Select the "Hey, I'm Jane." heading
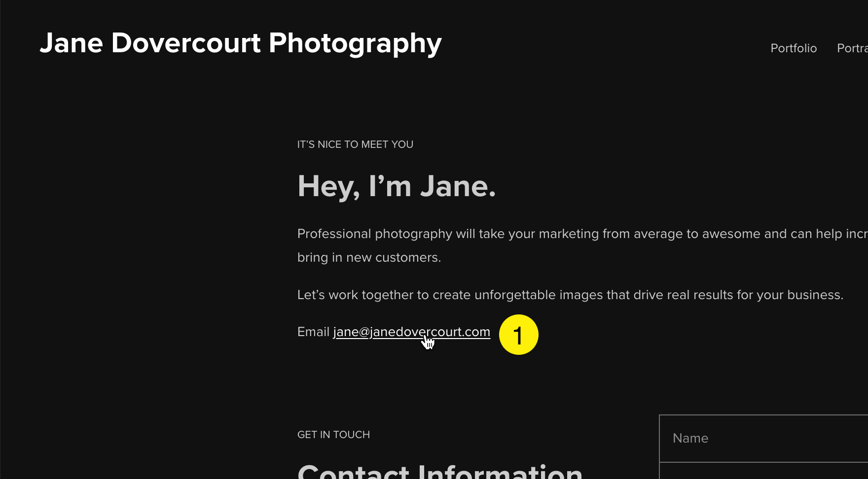Screen dimensions: 868x479 [397, 187]
